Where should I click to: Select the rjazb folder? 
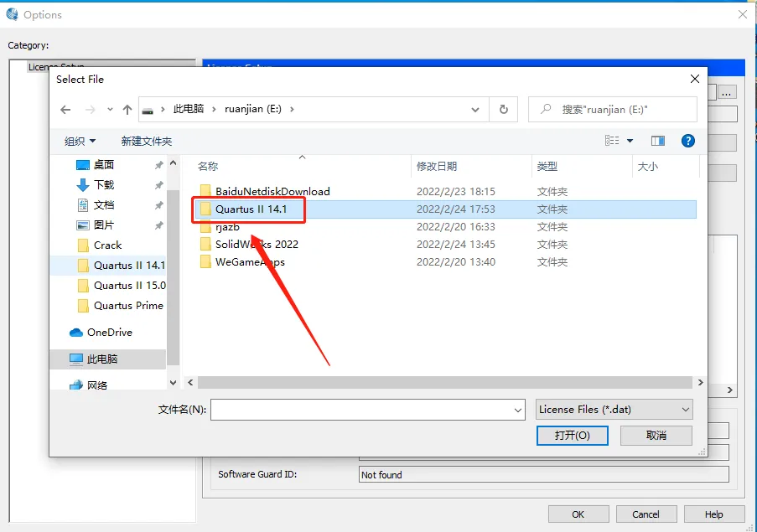tap(227, 227)
